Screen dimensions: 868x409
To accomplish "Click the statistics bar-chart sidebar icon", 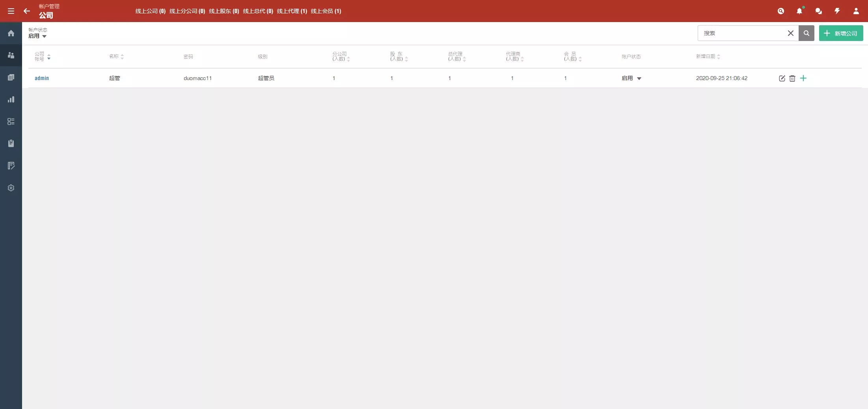I will (x=11, y=99).
